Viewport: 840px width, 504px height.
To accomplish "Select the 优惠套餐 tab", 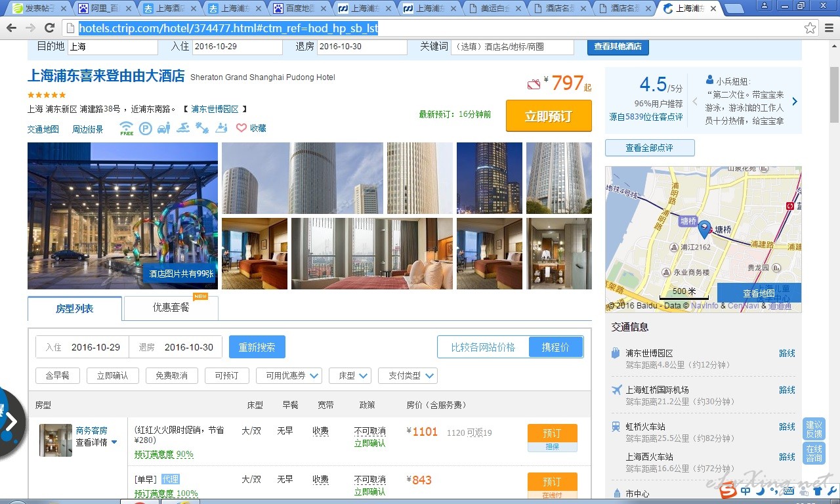I will point(171,307).
